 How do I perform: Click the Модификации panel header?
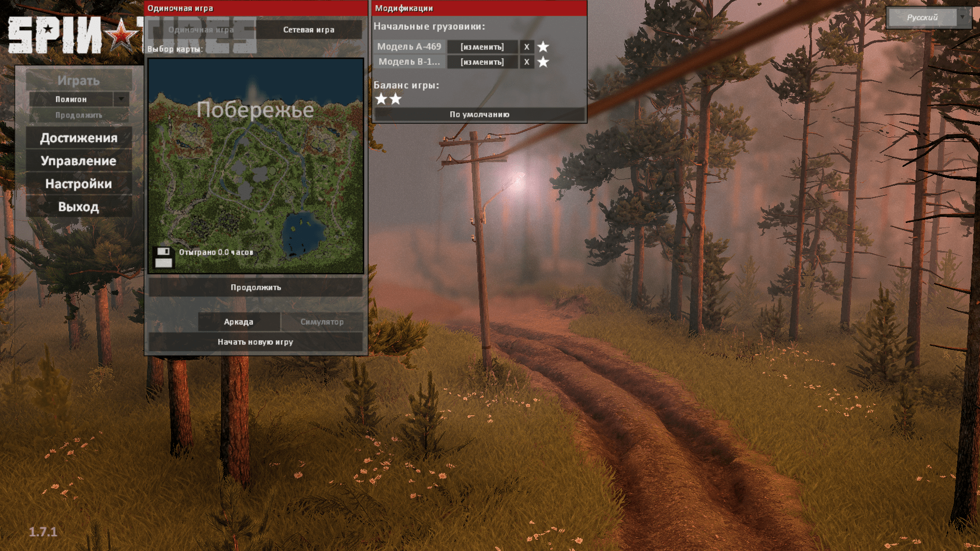click(x=479, y=8)
